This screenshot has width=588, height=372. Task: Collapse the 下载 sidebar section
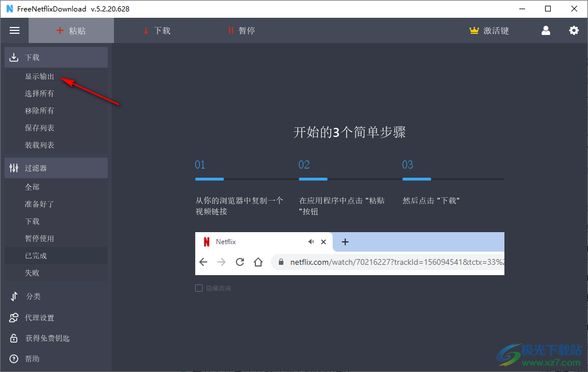(x=56, y=57)
